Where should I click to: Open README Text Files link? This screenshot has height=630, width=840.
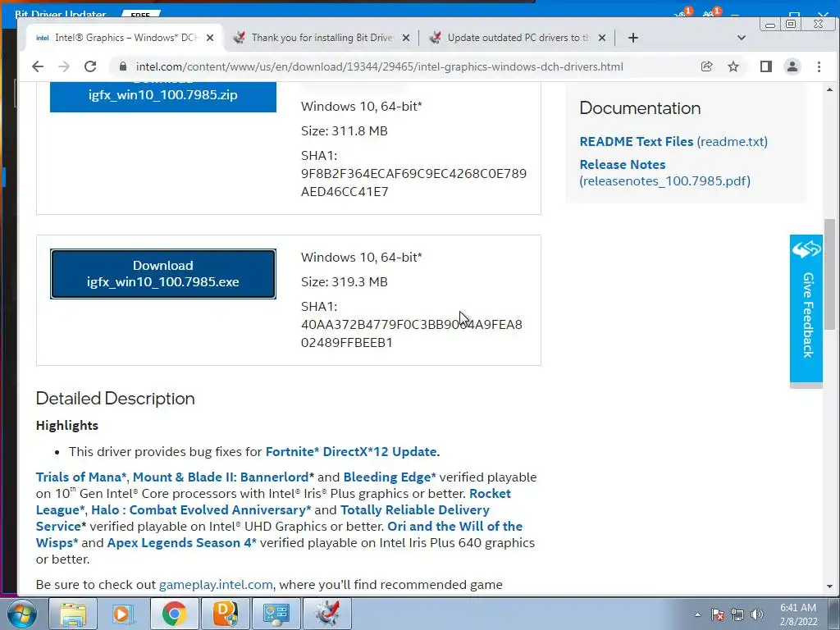pyautogui.click(x=673, y=141)
